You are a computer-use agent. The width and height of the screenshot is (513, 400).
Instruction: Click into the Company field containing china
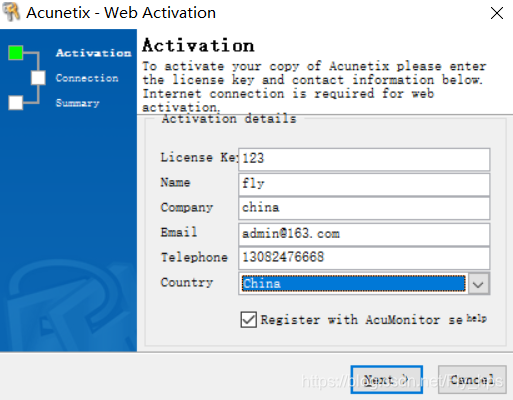364,208
